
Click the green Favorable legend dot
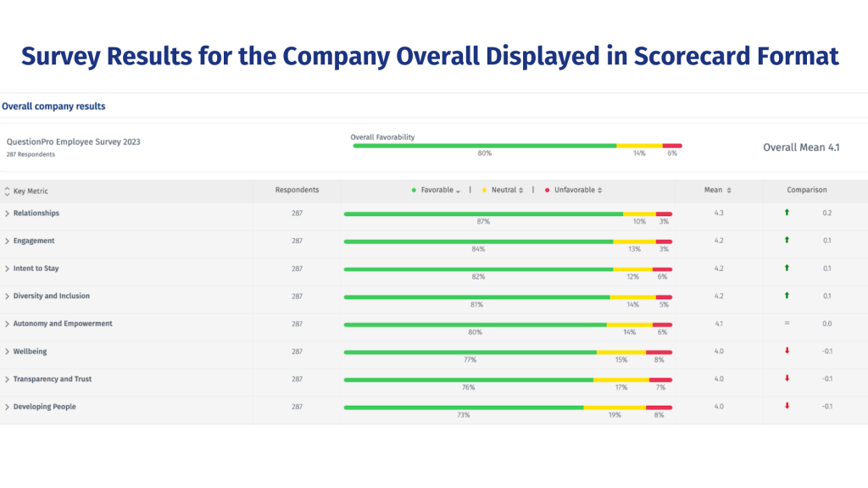coord(414,191)
